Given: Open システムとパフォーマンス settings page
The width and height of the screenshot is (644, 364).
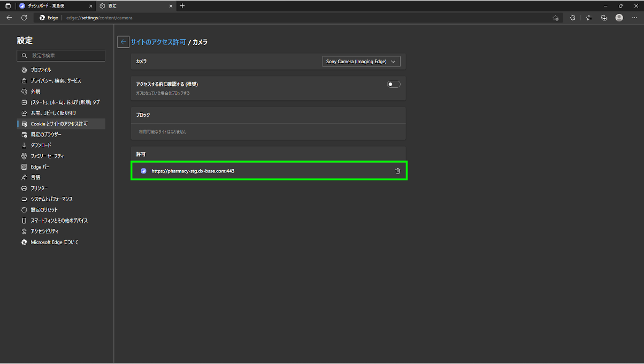Looking at the screenshot, I should pos(51,199).
